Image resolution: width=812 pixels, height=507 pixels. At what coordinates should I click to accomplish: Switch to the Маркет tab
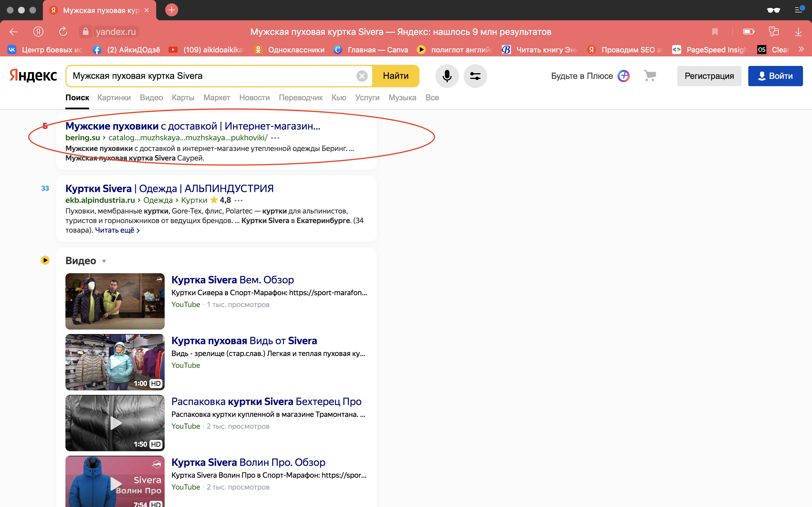point(217,97)
